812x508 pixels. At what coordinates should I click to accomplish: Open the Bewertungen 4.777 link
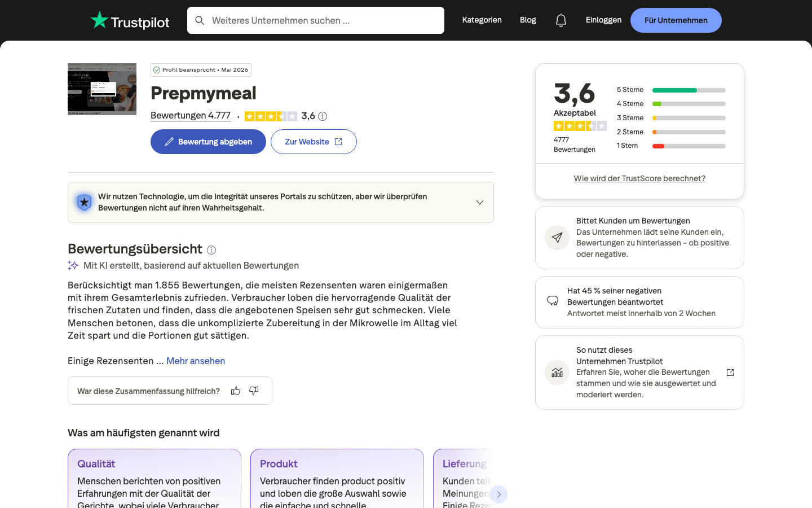191,116
